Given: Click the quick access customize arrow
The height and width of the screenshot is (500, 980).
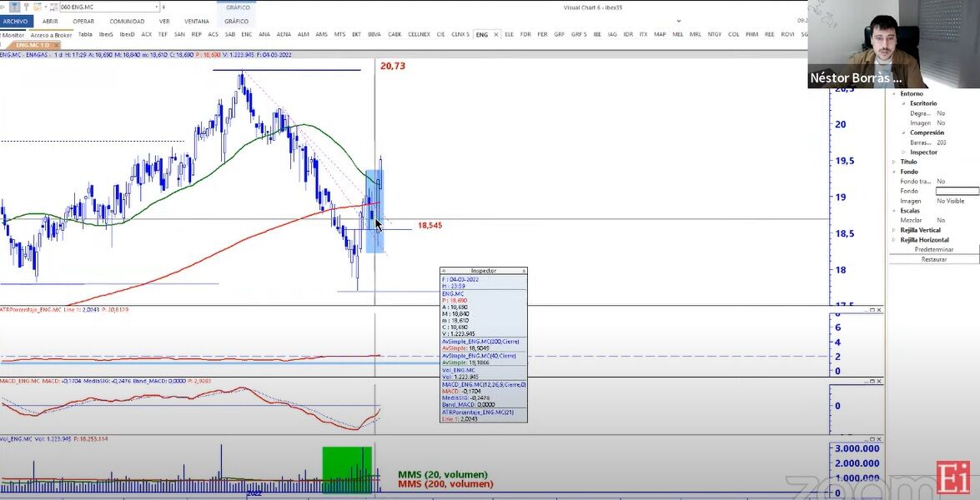Looking at the screenshot, I should pyautogui.click(x=163, y=7).
